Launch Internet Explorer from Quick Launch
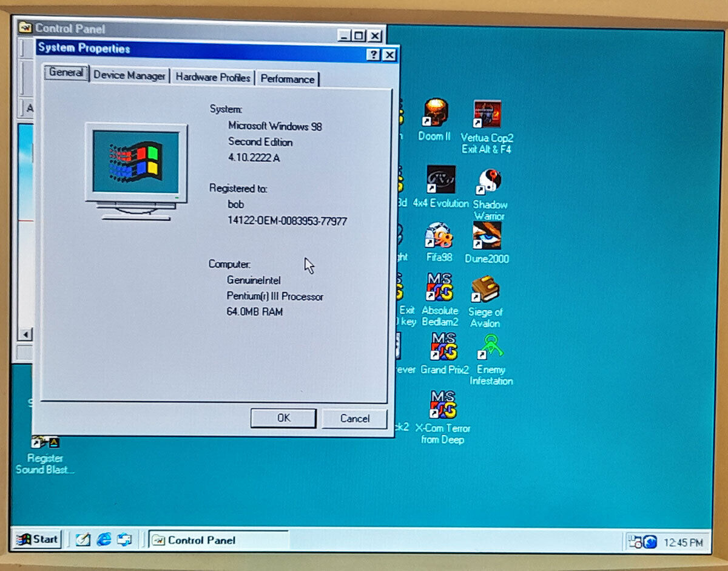728x571 pixels. 104,539
